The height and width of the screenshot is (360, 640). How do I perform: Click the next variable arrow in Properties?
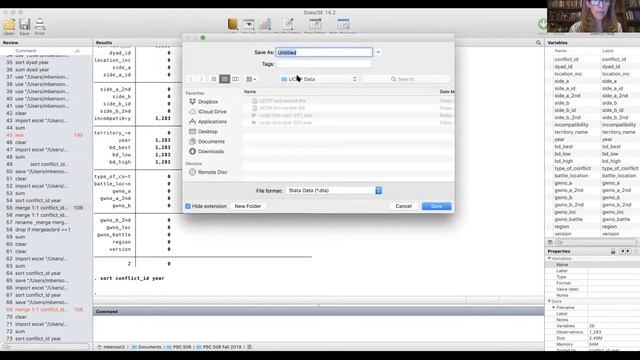(x=628, y=251)
